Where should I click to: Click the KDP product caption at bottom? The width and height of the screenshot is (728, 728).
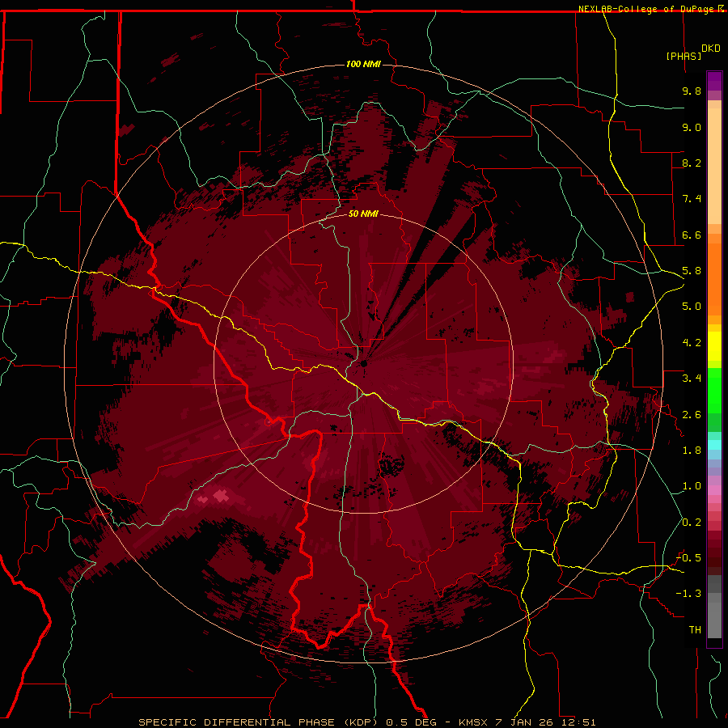(366, 722)
